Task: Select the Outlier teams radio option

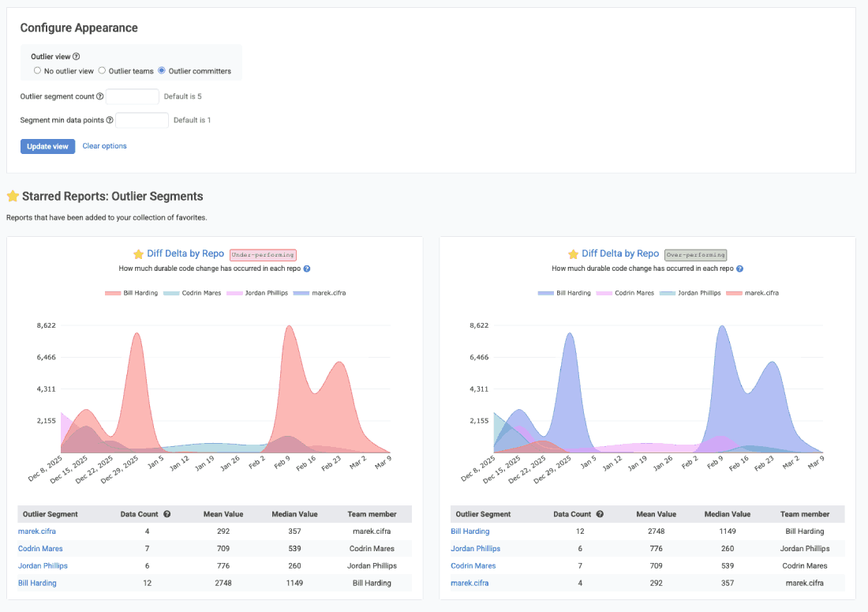Action: click(x=102, y=71)
